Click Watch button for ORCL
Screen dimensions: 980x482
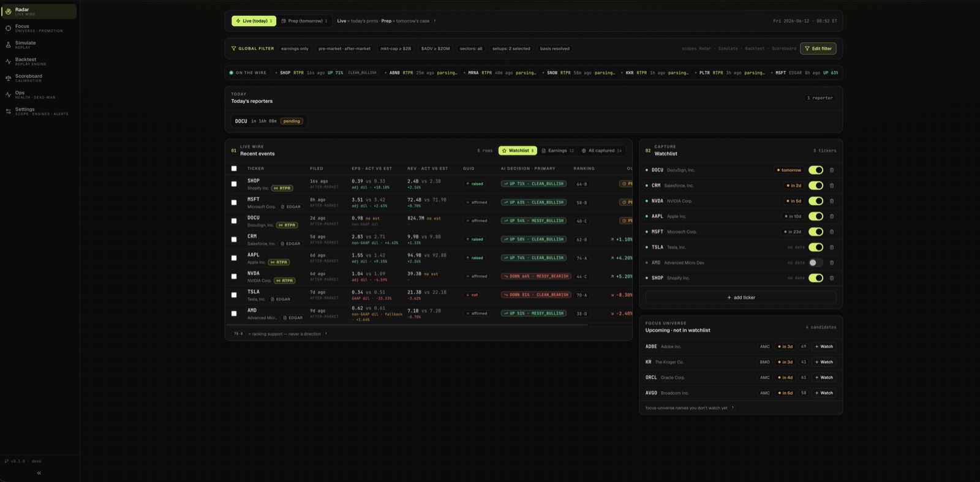point(824,377)
